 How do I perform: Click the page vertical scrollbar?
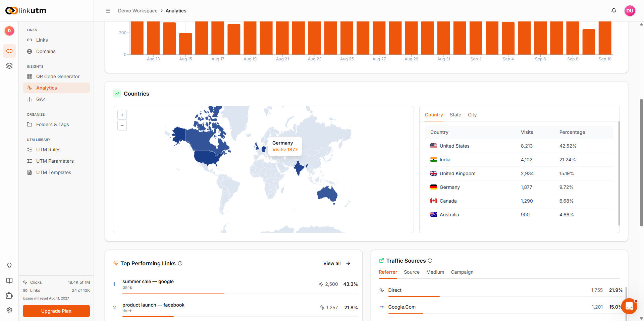click(x=641, y=163)
